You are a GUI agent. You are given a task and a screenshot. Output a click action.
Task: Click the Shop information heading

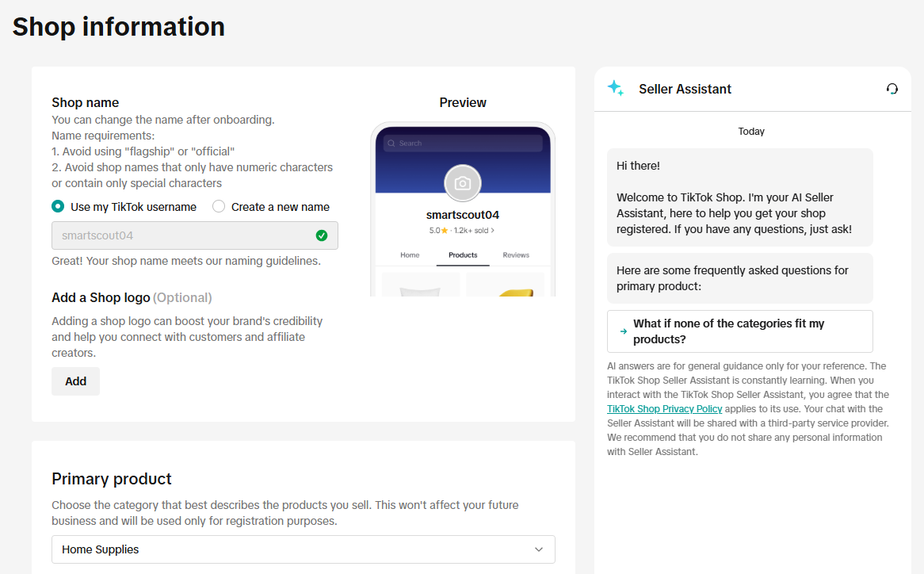pyautogui.click(x=118, y=26)
